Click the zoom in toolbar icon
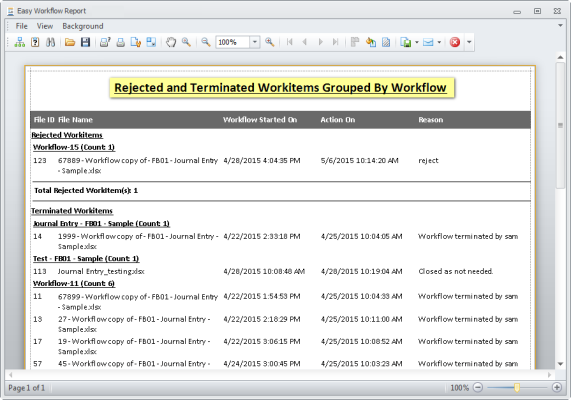Image resolution: width=571 pixels, height=400 pixels. (269, 42)
